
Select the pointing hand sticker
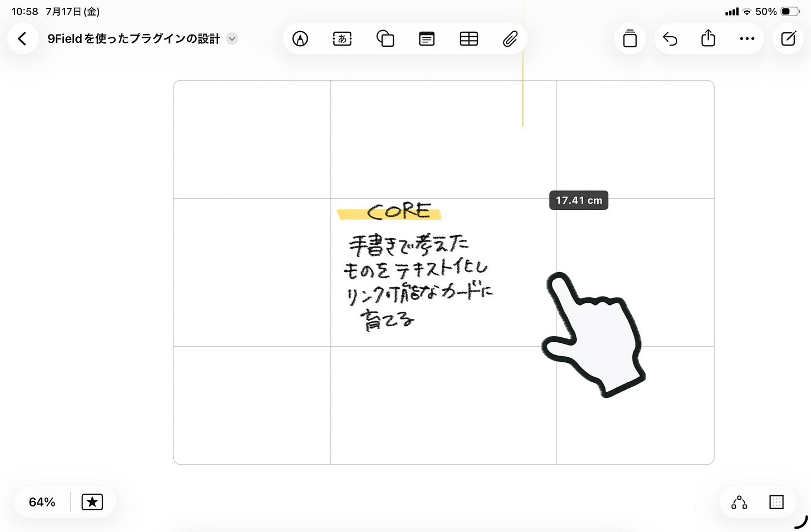coord(594,334)
